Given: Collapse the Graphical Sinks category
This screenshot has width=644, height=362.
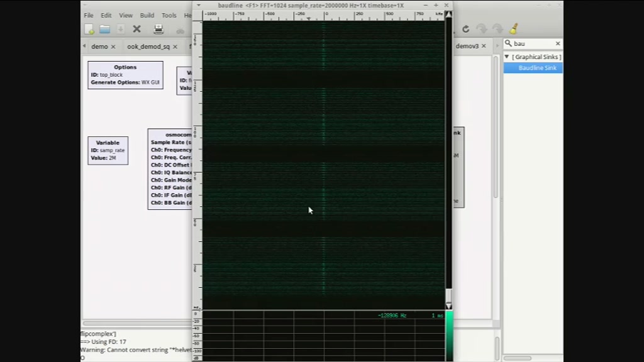Looking at the screenshot, I should tap(507, 57).
